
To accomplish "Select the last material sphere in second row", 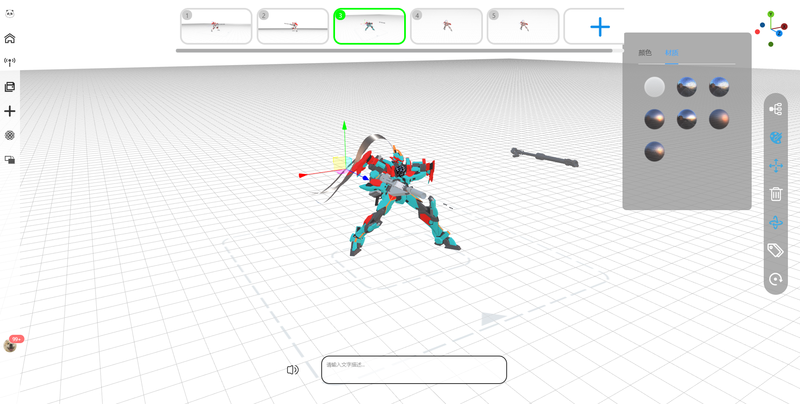I will [x=719, y=119].
